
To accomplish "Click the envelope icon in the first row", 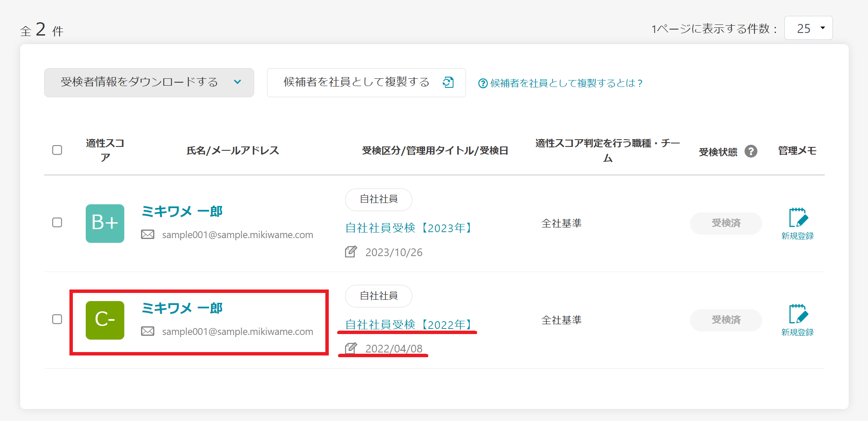I will pos(148,235).
